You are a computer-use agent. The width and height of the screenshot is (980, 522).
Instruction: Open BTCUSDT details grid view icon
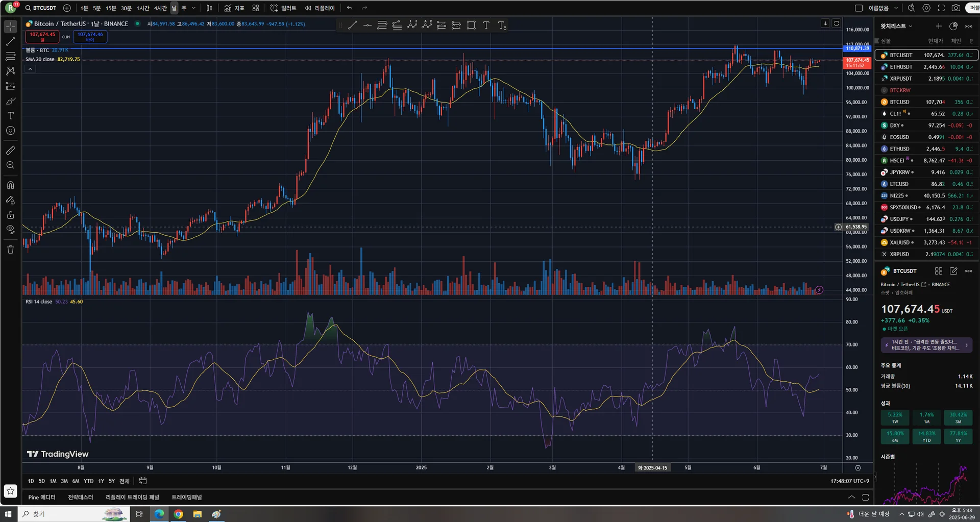point(938,271)
